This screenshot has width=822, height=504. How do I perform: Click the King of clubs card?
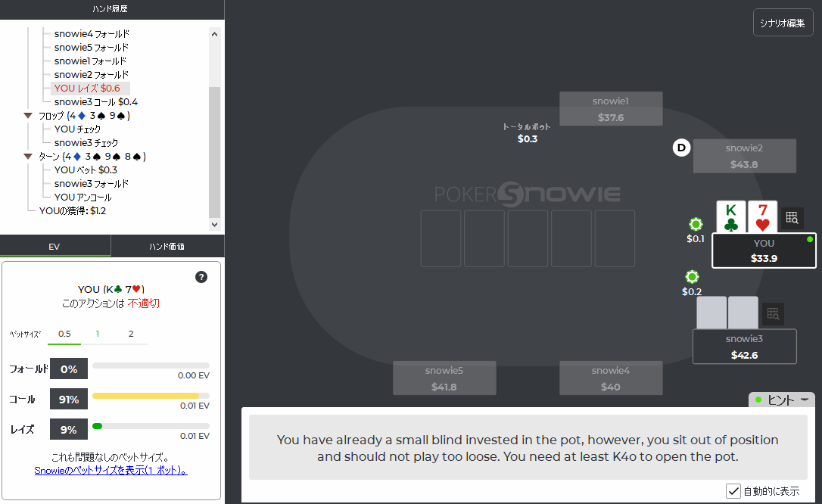[730, 217]
